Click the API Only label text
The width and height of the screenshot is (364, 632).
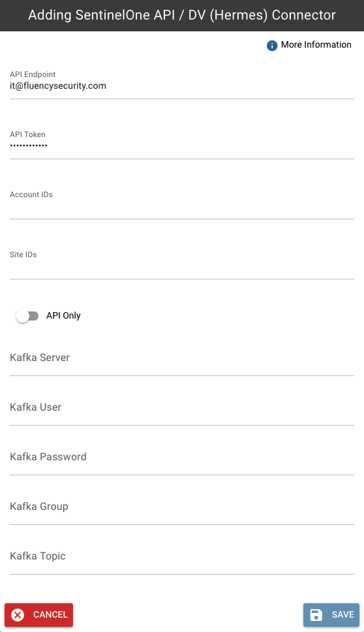pyautogui.click(x=63, y=315)
